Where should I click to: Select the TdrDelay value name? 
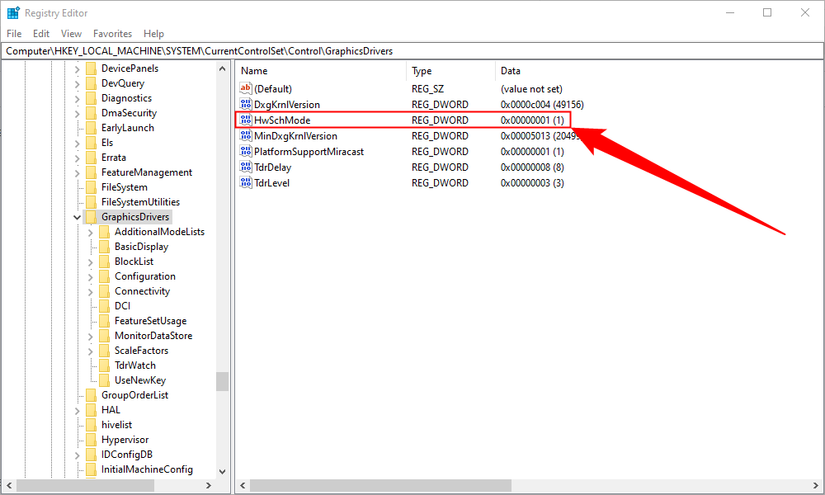(x=273, y=167)
